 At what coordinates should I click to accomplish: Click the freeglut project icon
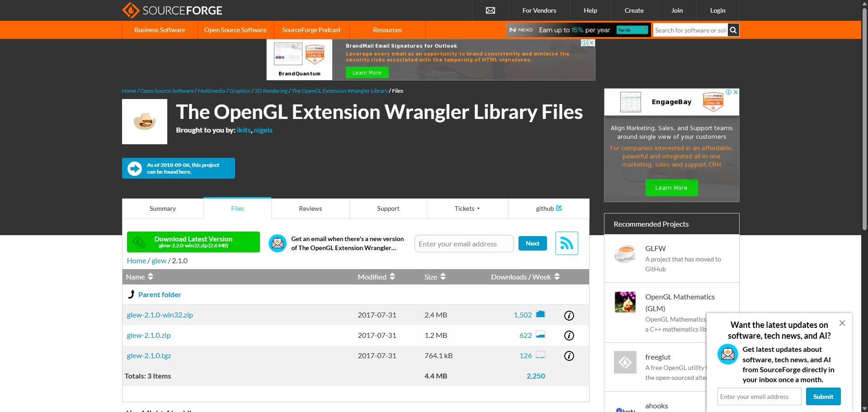[625, 362]
